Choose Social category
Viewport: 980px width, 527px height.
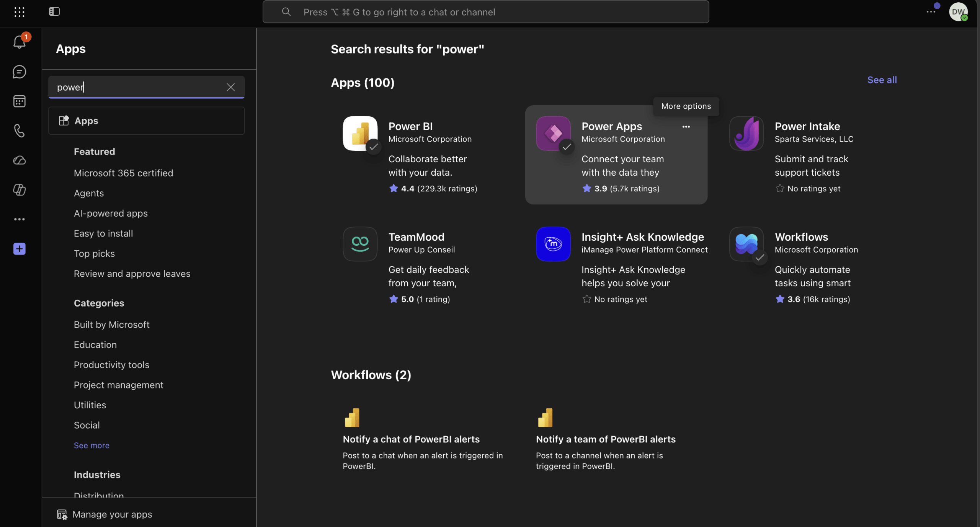(x=87, y=425)
